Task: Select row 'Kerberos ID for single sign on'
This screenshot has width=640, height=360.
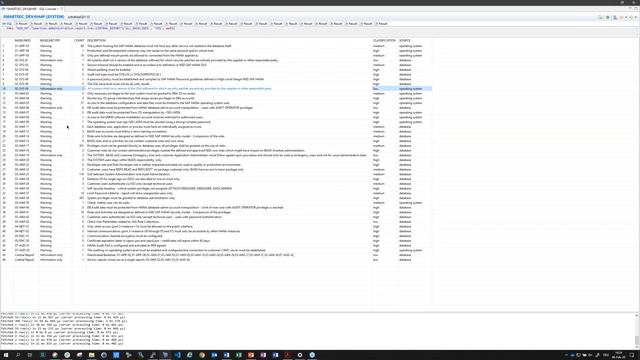Action: click(216, 179)
